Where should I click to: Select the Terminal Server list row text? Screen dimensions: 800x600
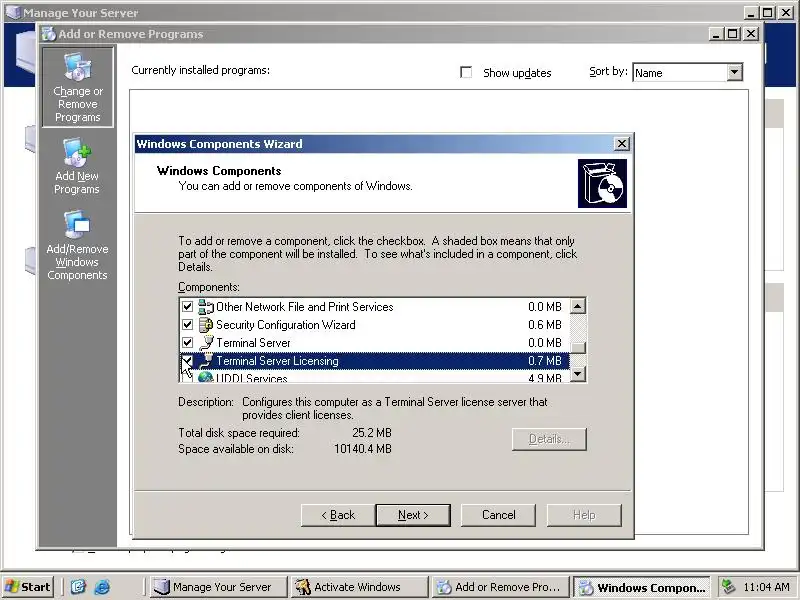coord(253,343)
